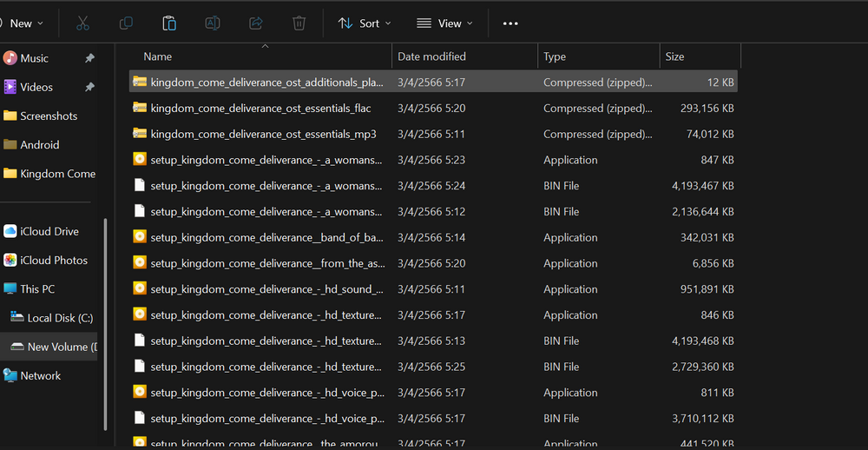
Task: Click the 951,891 KB size value
Action: coord(707,289)
